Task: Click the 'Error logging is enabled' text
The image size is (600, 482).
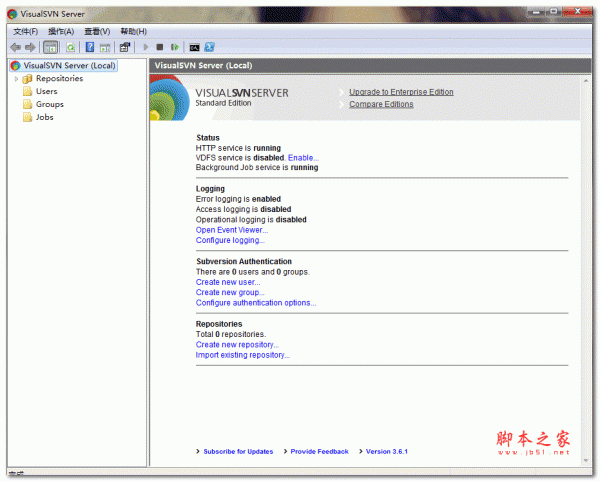Action: (238, 199)
